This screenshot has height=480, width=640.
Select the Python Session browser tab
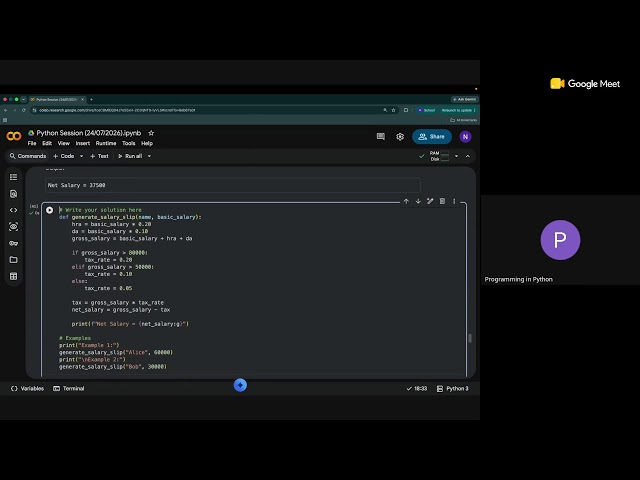pos(57,99)
